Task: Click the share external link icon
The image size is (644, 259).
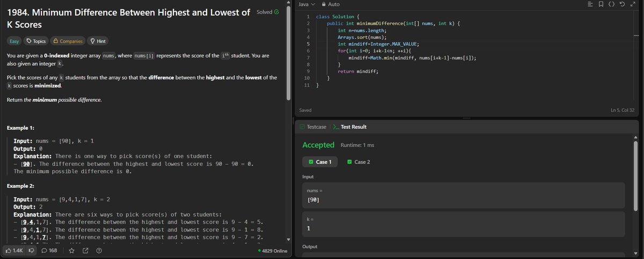Action: coord(85,250)
